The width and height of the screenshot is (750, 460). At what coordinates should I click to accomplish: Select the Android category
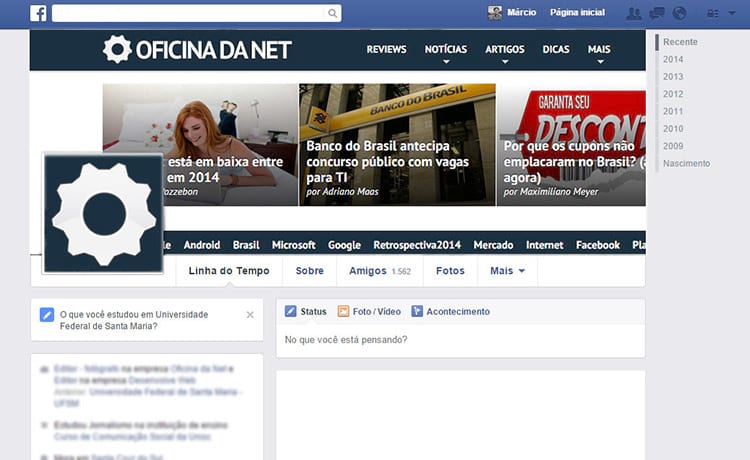(x=202, y=245)
